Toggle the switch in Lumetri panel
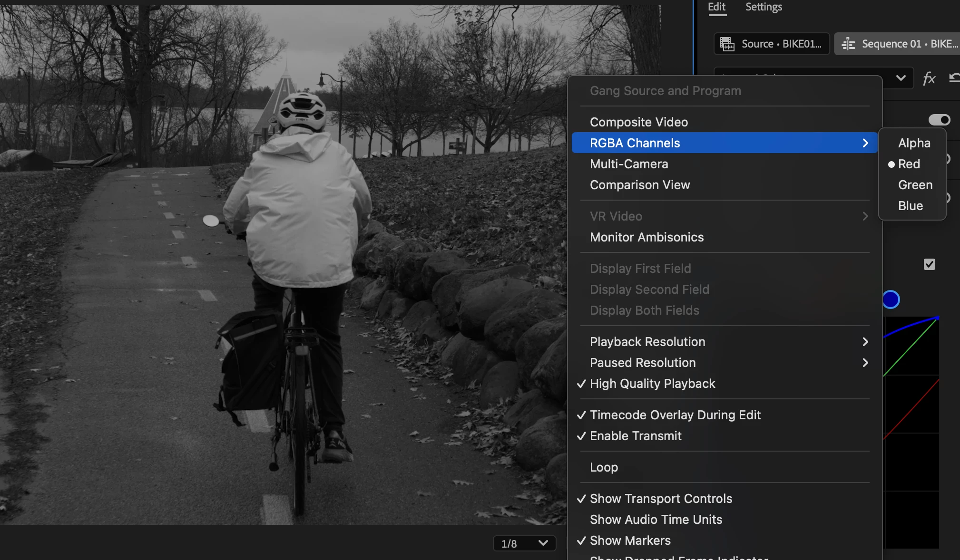The height and width of the screenshot is (560, 960). tap(939, 120)
